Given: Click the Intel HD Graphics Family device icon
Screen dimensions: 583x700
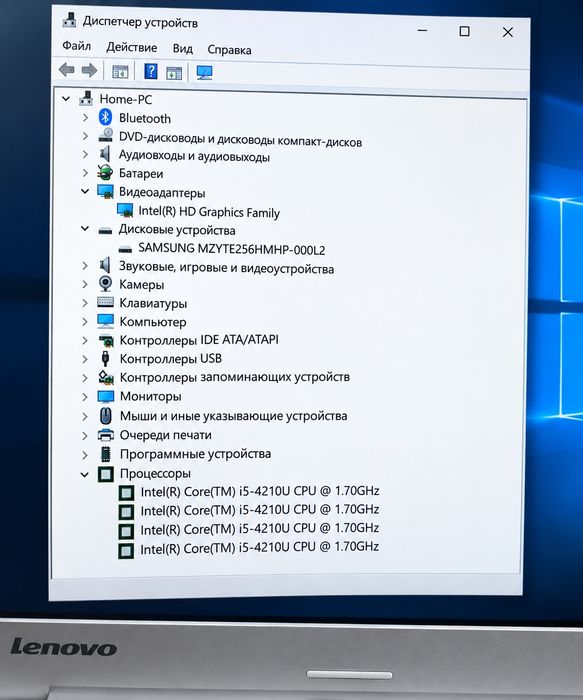Looking at the screenshot, I should tap(125, 210).
